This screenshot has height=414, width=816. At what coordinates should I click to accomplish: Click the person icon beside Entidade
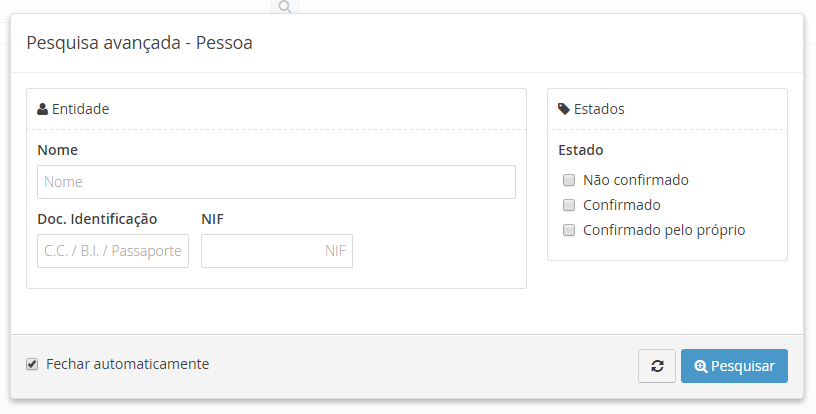42,109
